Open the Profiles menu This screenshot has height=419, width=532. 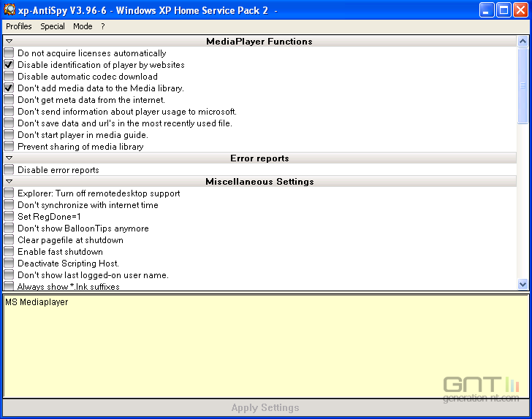(19, 26)
